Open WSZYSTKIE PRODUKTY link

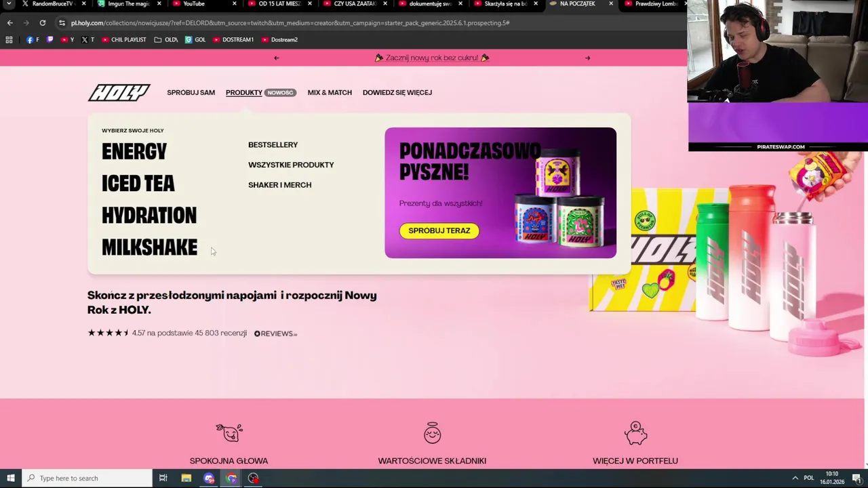coord(291,165)
